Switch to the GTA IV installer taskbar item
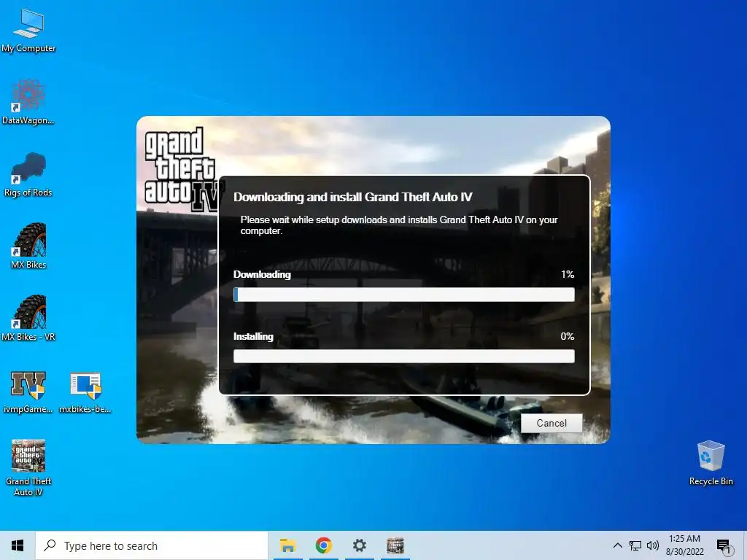This screenshot has height=560, width=747. (395, 545)
